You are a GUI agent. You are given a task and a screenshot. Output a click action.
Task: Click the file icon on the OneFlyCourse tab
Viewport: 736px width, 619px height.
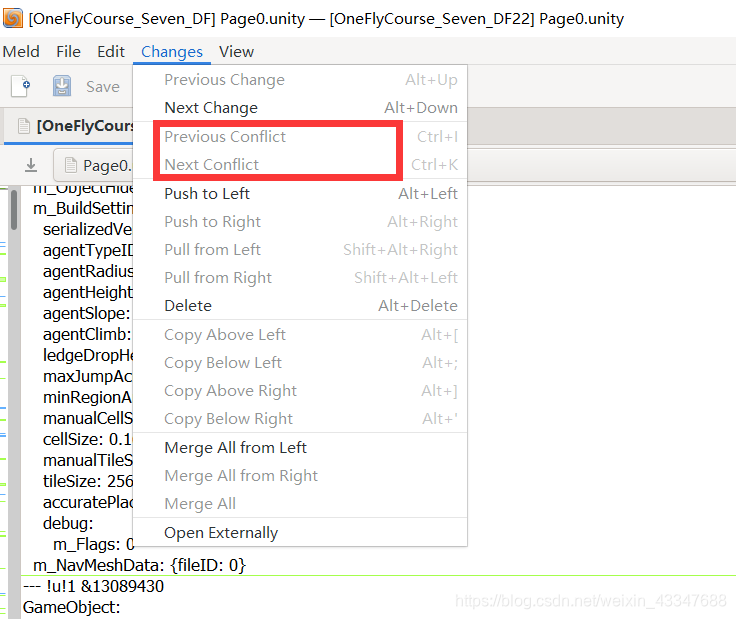pyautogui.click(x=23, y=126)
